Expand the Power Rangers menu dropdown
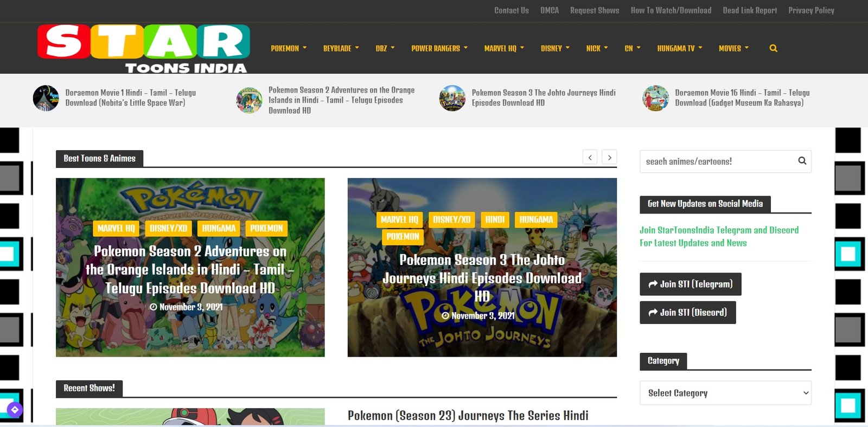 pos(439,48)
